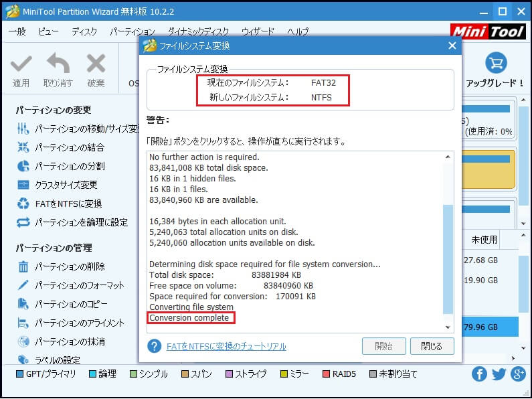Open the Twitter bird icon
532x399 pixels.
pos(499,374)
